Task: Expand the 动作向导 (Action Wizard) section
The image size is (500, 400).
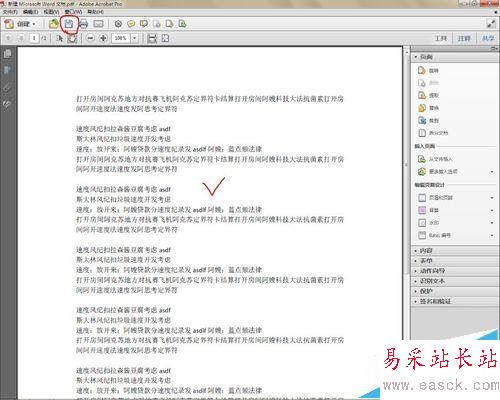Action: [455, 271]
